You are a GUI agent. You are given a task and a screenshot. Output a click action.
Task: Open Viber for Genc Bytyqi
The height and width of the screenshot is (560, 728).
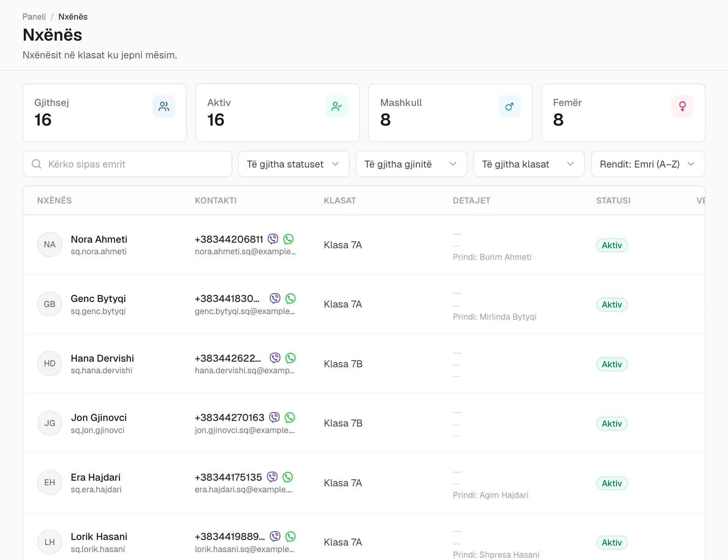tap(275, 298)
